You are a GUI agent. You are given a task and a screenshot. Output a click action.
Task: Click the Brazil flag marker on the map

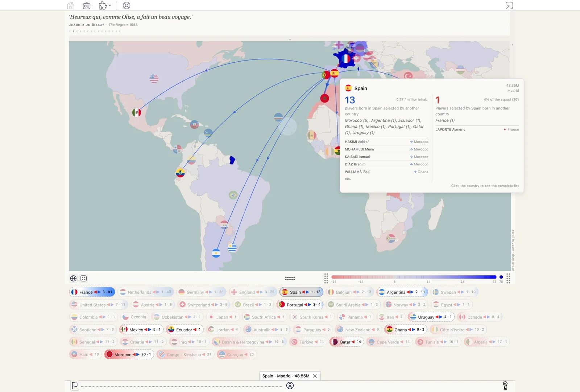coord(233,195)
